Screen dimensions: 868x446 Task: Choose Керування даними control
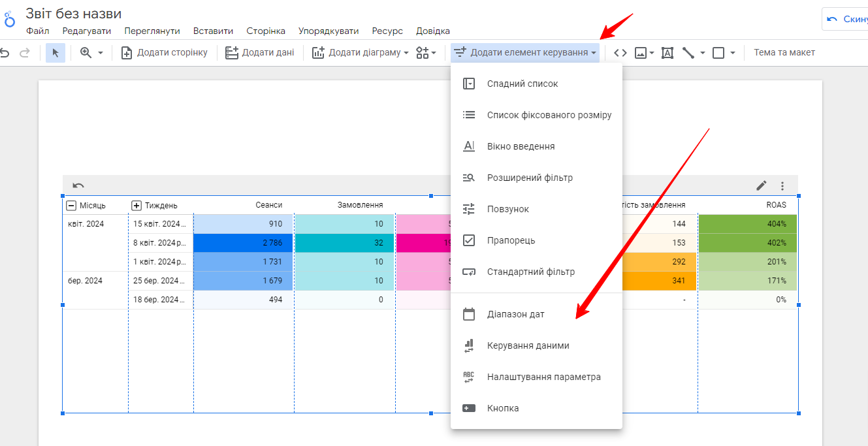[536, 345]
